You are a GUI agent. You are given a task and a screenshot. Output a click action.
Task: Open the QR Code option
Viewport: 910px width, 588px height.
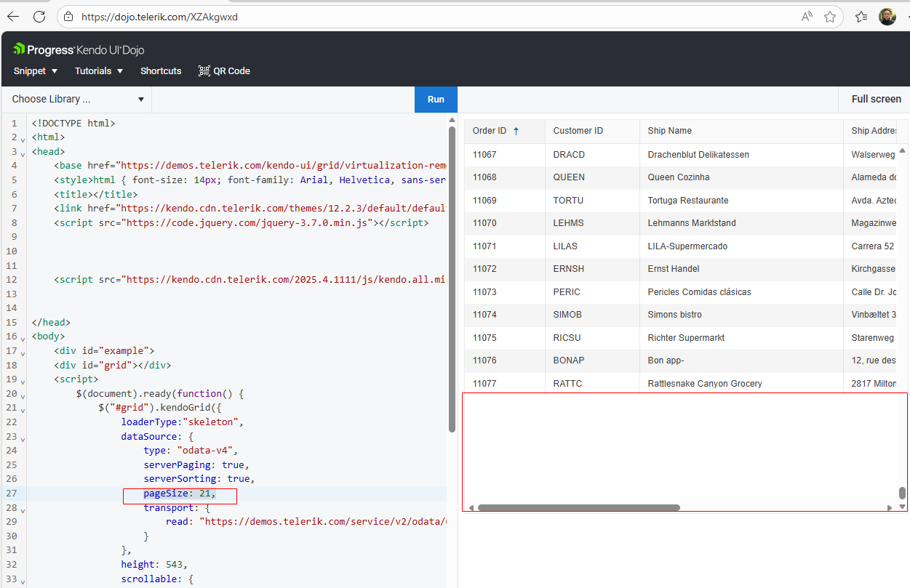click(x=224, y=71)
